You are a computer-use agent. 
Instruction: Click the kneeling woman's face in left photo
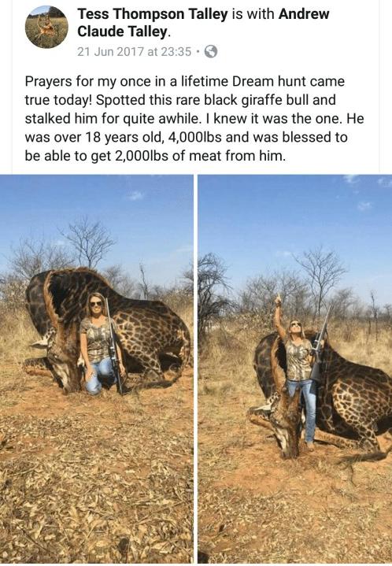coord(96,303)
